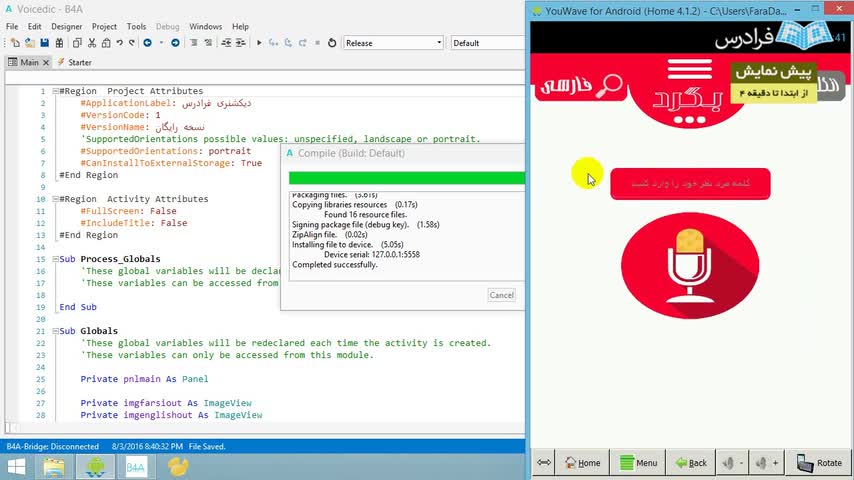The width and height of the screenshot is (854, 480).
Task: Open the Edit menu
Action: tap(34, 26)
